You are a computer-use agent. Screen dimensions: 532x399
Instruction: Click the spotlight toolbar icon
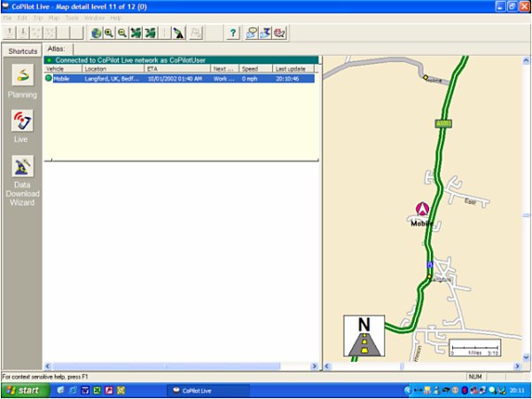(x=179, y=33)
